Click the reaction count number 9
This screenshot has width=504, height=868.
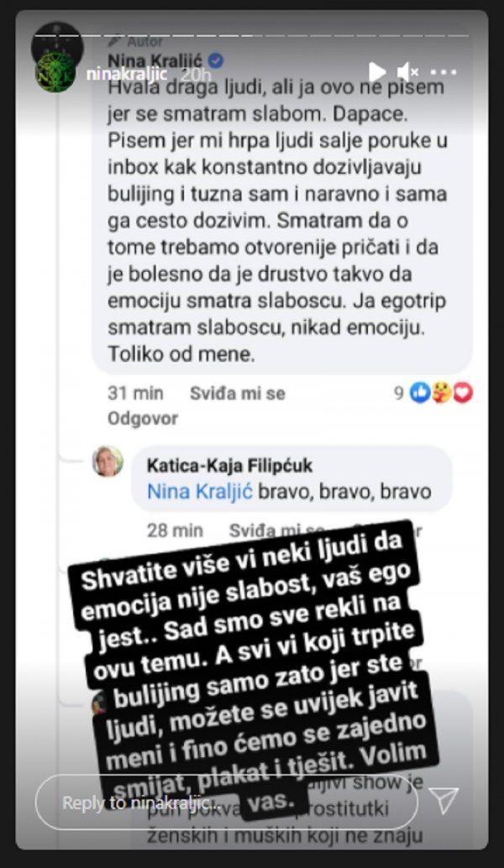coord(399,393)
